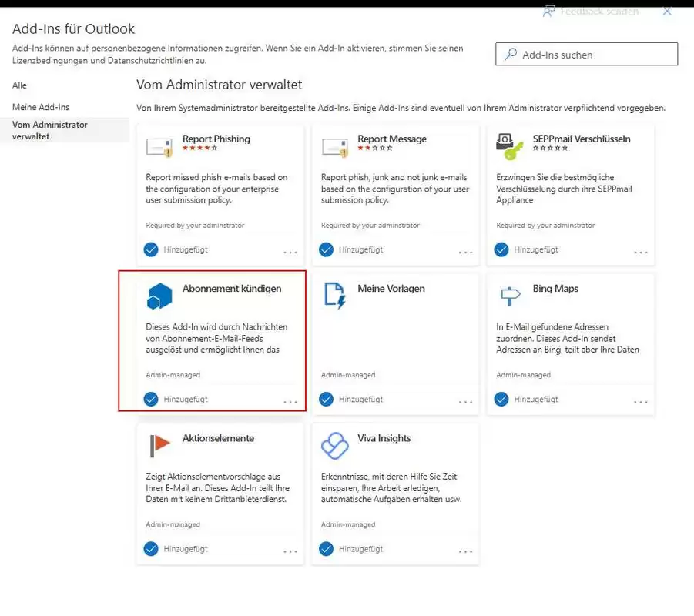
Task: Click the Viva Insights icon
Action: click(334, 445)
